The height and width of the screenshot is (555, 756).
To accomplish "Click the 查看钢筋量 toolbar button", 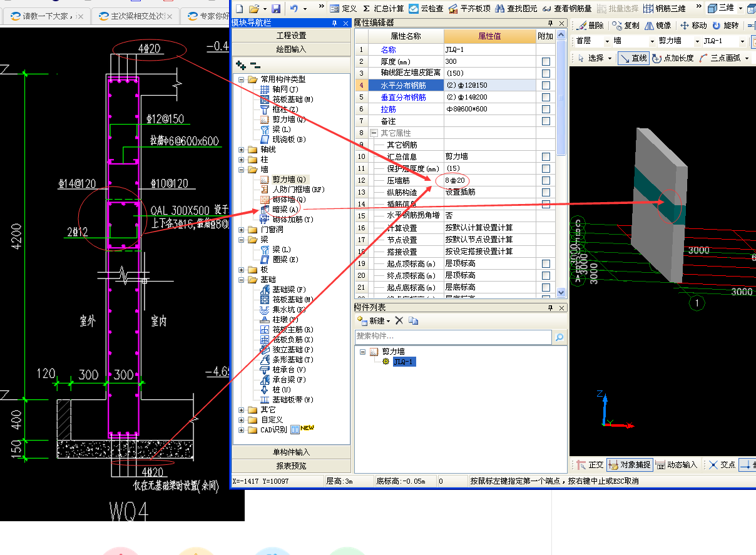I will coord(567,8).
